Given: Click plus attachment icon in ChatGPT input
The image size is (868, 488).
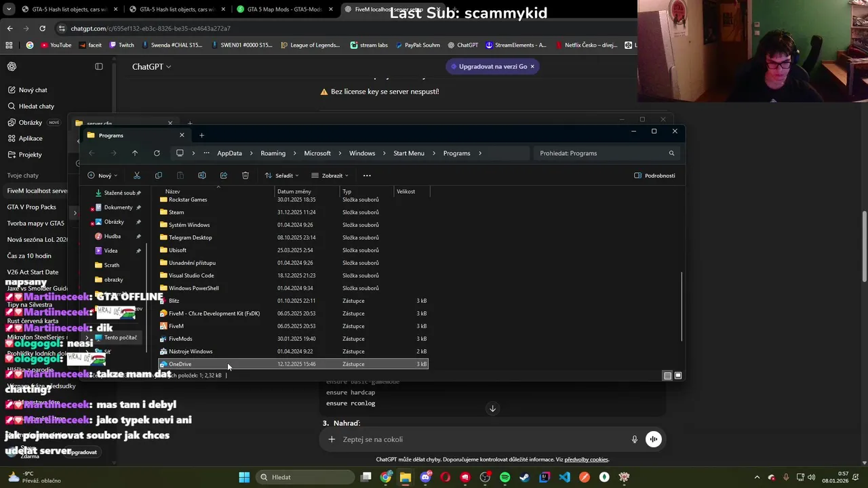Looking at the screenshot, I should tap(332, 439).
